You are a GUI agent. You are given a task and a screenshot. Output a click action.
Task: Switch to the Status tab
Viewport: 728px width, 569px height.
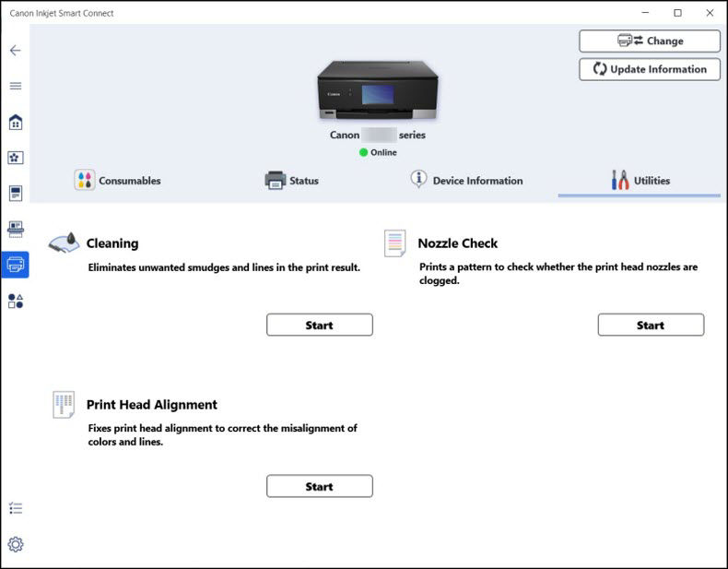tap(291, 181)
